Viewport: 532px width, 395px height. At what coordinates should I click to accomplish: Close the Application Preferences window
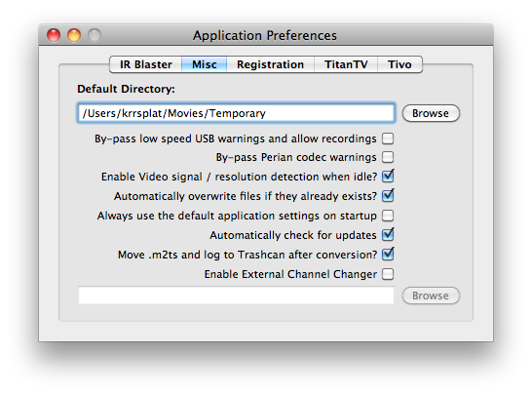tap(54, 35)
